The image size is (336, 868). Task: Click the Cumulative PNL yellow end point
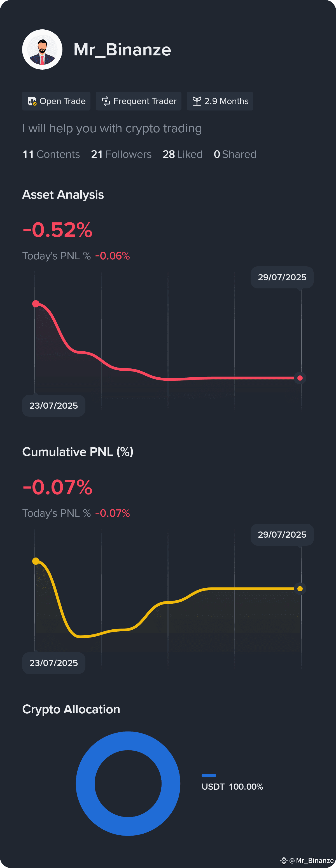click(x=300, y=589)
